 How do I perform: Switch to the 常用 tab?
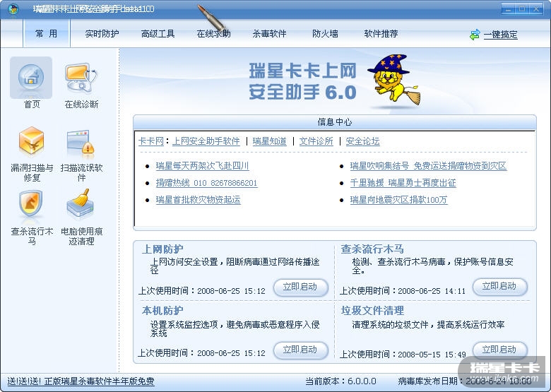47,33
